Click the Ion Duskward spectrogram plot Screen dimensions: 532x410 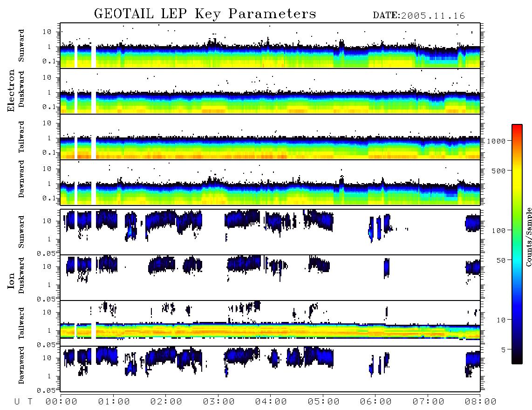point(270,278)
